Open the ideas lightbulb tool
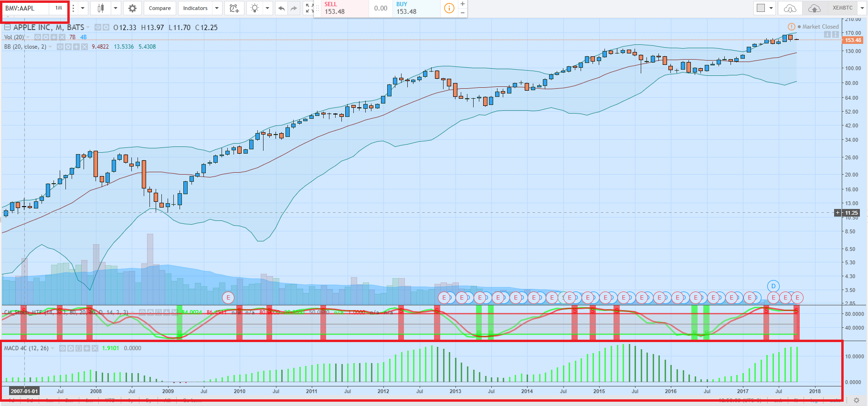The height and width of the screenshot is (406, 868). tap(255, 8)
